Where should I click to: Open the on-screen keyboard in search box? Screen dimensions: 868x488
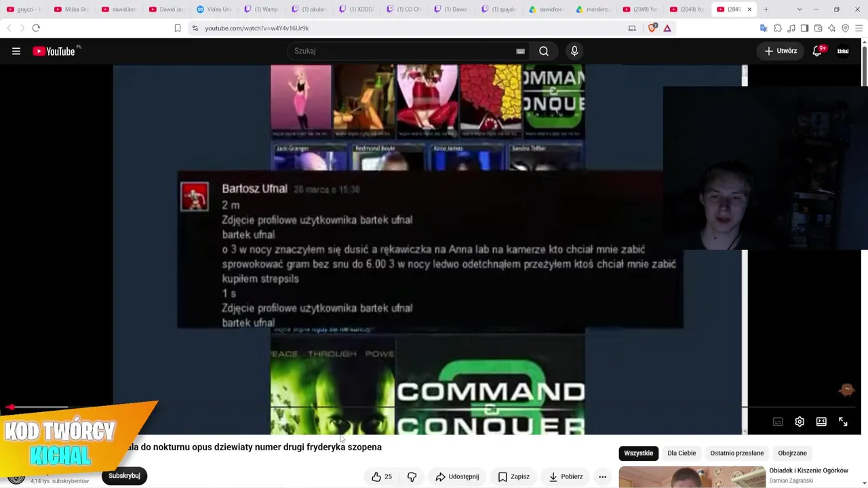[520, 51]
